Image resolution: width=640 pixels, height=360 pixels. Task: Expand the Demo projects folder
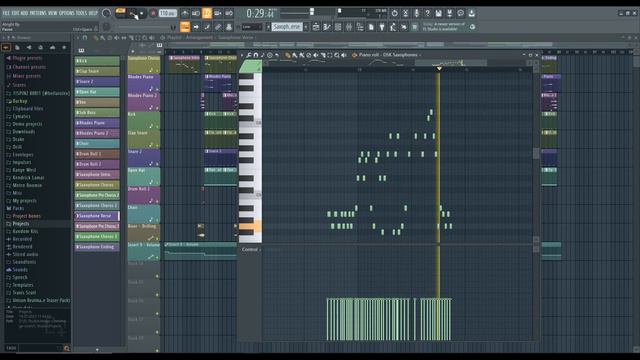coord(27,124)
